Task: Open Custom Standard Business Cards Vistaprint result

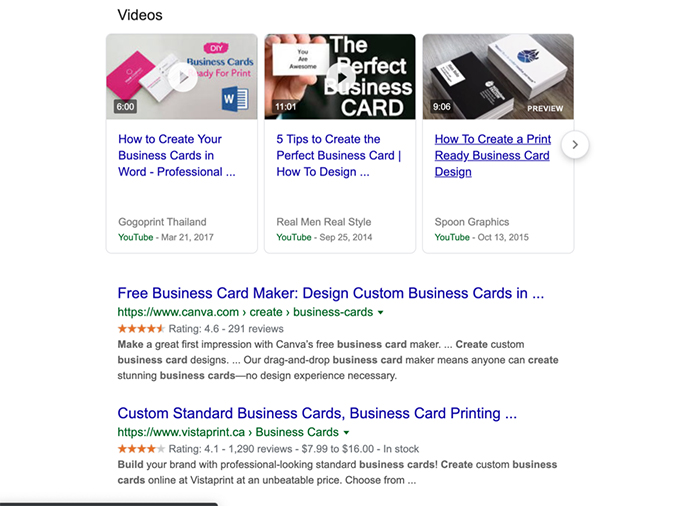Action: pos(316,413)
